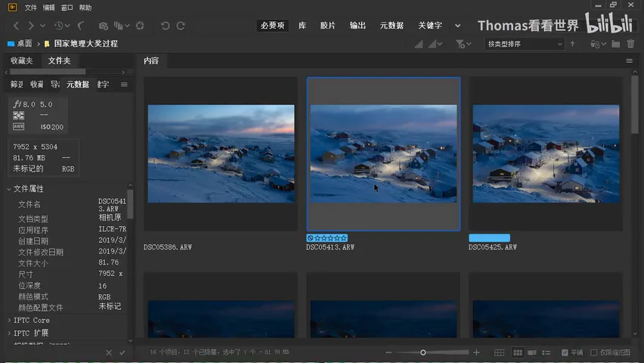The height and width of the screenshot is (363, 644).
Task: Open the metadata panel hamburger menu
Action: (x=124, y=84)
